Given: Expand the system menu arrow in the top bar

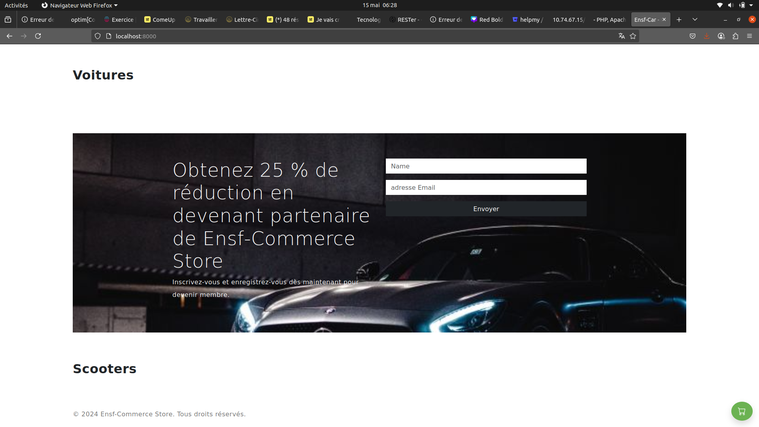Looking at the screenshot, I should tap(751, 5).
